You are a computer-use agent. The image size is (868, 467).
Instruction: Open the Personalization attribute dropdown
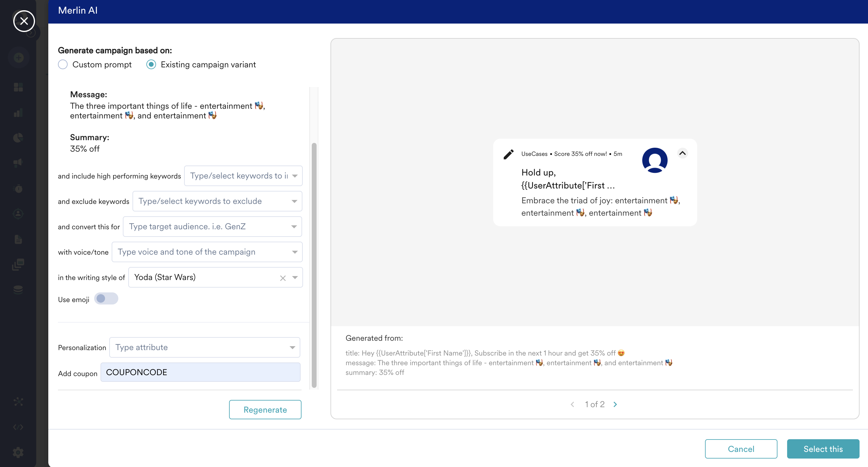(x=205, y=347)
